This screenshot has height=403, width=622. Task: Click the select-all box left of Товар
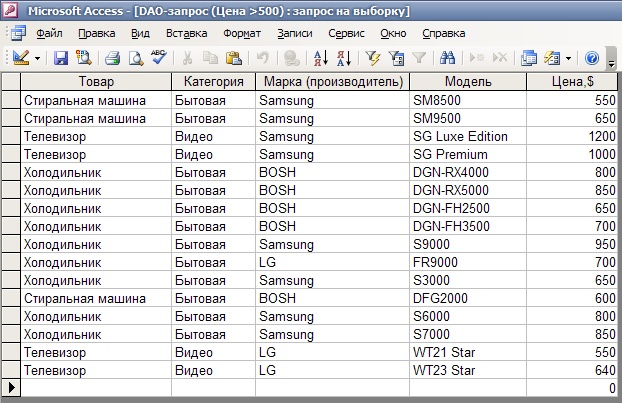pos(11,82)
